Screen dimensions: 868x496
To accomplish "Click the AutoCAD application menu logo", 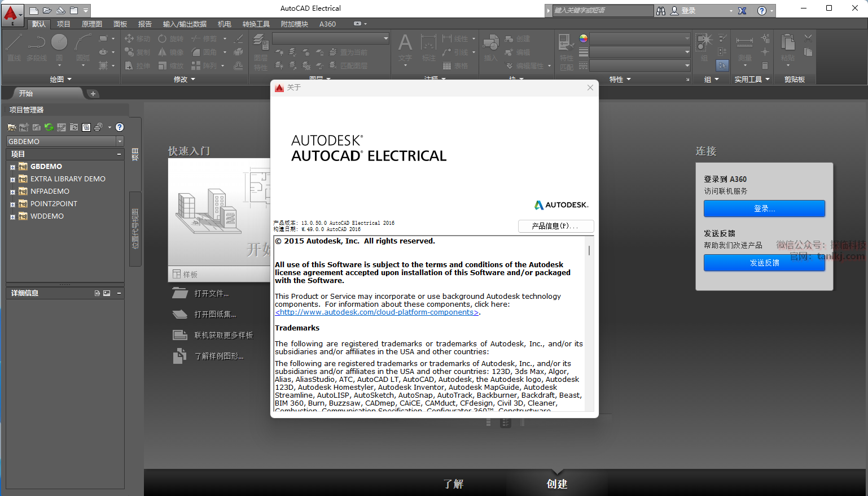I will 11,14.
